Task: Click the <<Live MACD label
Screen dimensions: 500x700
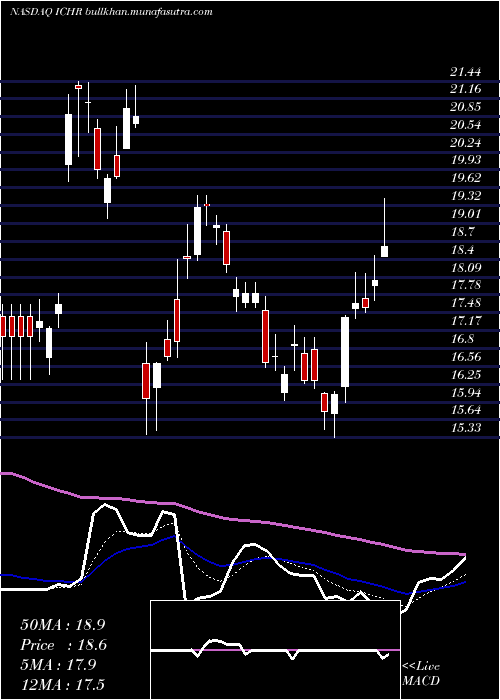Action: pos(421,674)
